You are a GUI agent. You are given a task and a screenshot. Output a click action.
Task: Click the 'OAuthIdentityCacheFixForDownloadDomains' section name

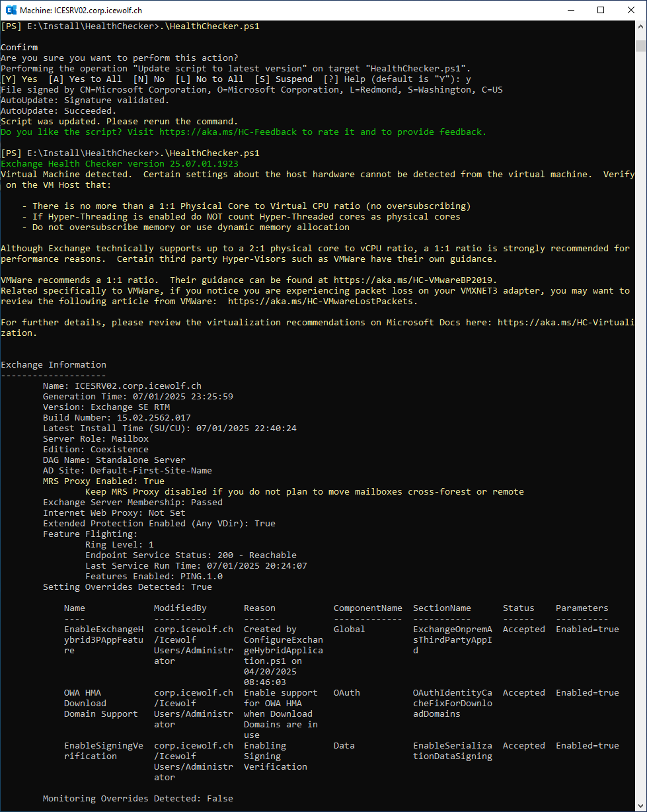coord(453,704)
